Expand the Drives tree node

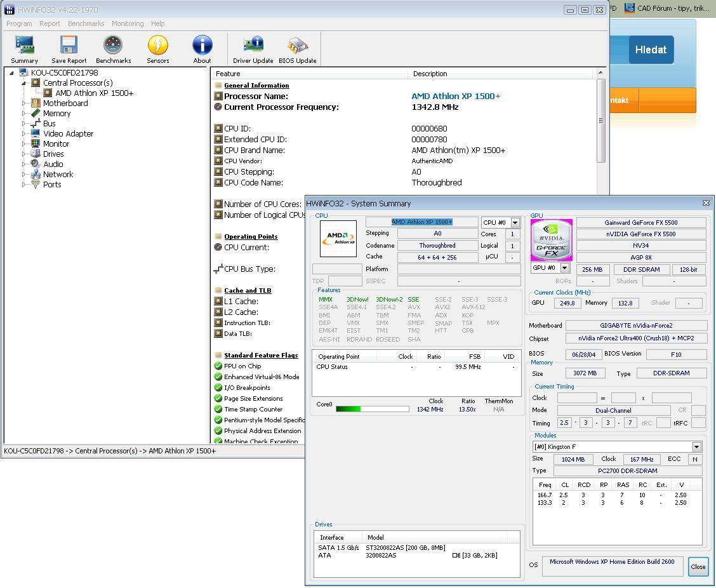tap(23, 154)
